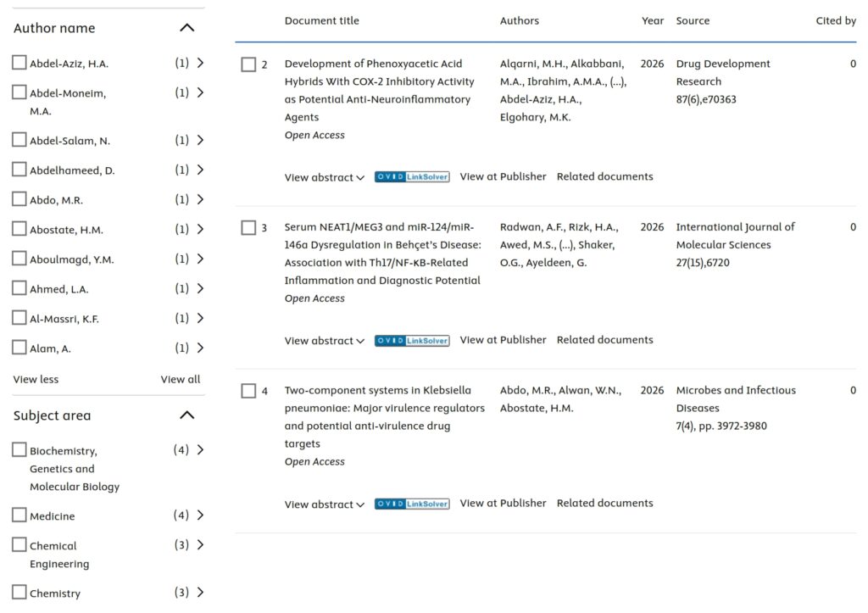Click arrow beside Ahmed, L.A. author
Image resolution: width=868 pixels, height=613 pixels.
point(200,288)
